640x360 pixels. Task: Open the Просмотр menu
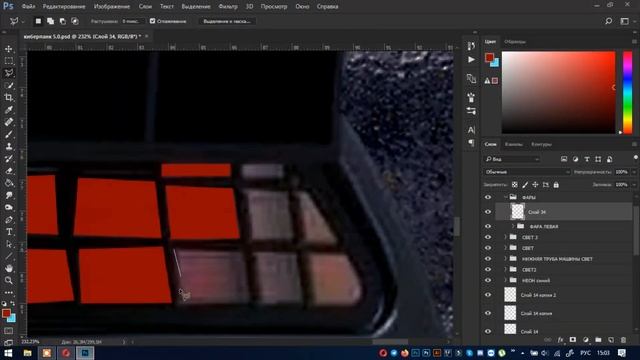[274, 7]
